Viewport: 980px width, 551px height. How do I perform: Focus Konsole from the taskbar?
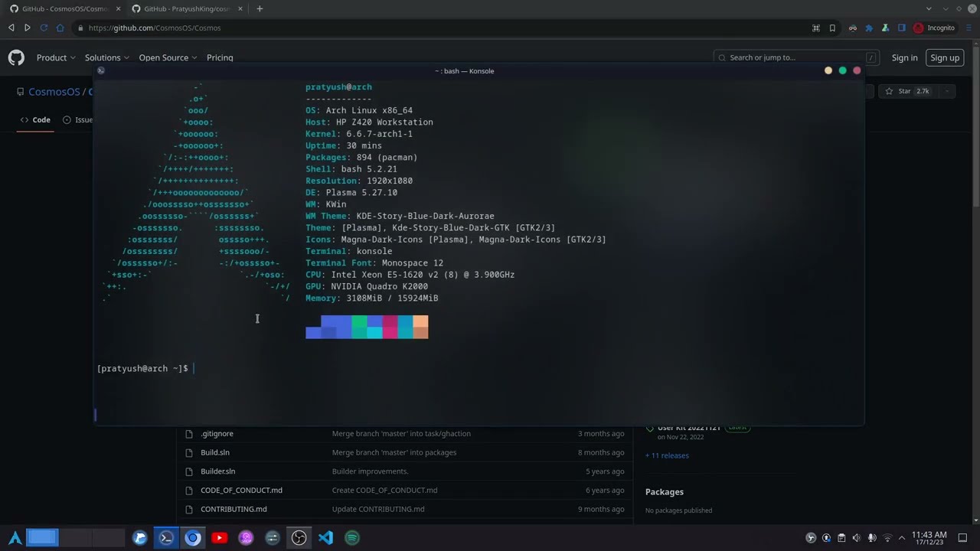coord(166,537)
